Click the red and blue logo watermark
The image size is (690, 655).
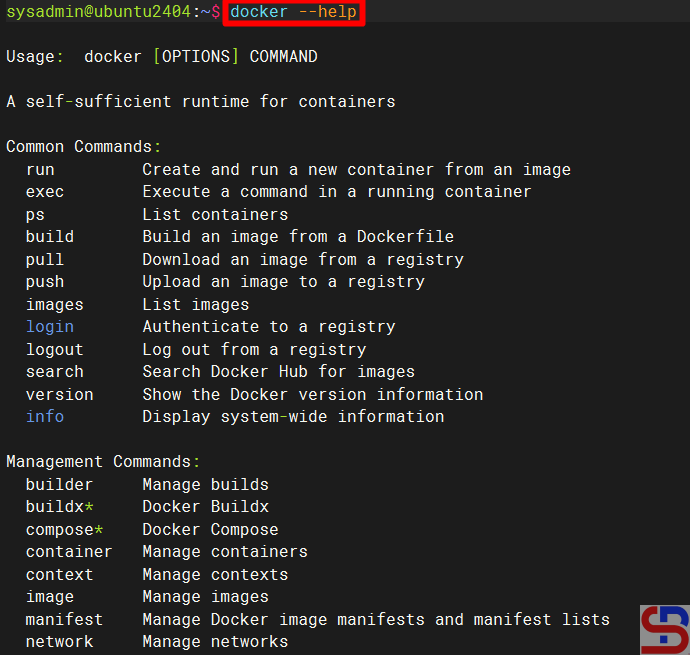click(664, 629)
